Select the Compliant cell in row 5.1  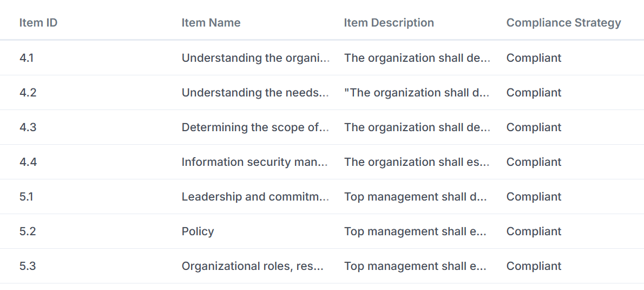[x=534, y=197]
